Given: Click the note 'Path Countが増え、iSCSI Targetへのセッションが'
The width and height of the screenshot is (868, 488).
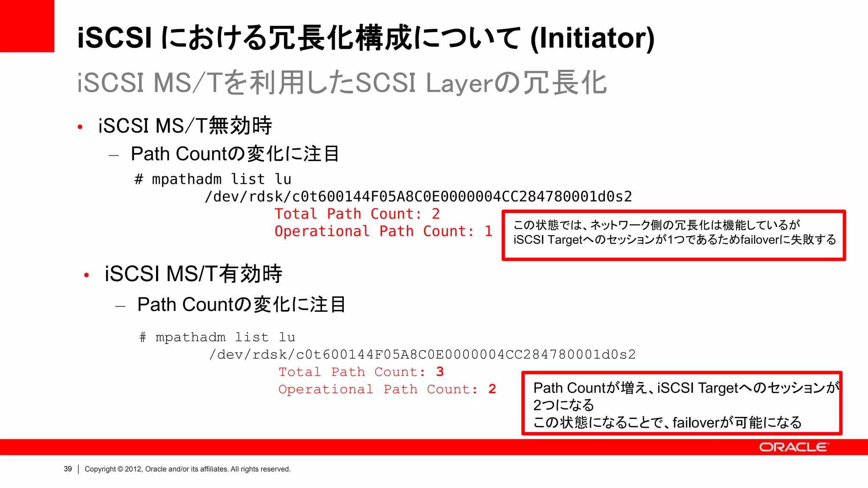Looking at the screenshot, I should tap(686, 388).
